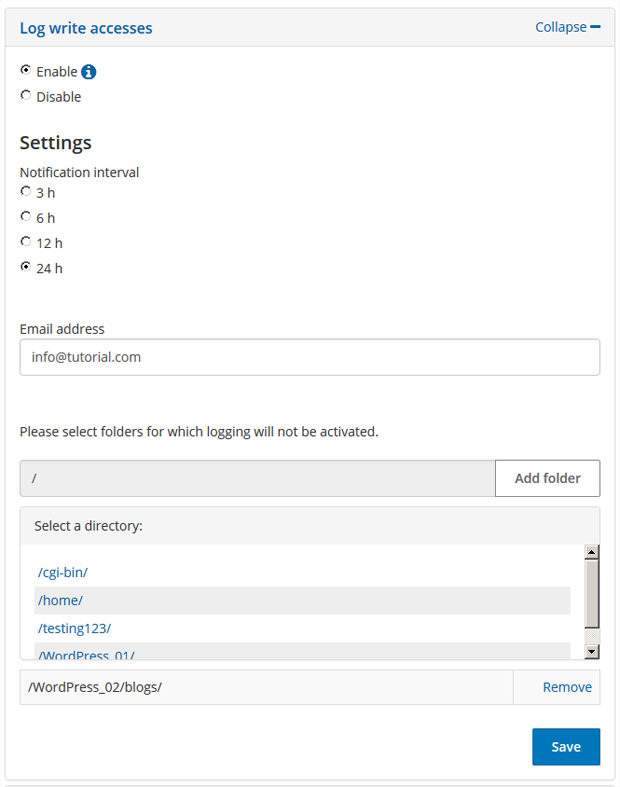Click the Add folder button

tap(547, 478)
